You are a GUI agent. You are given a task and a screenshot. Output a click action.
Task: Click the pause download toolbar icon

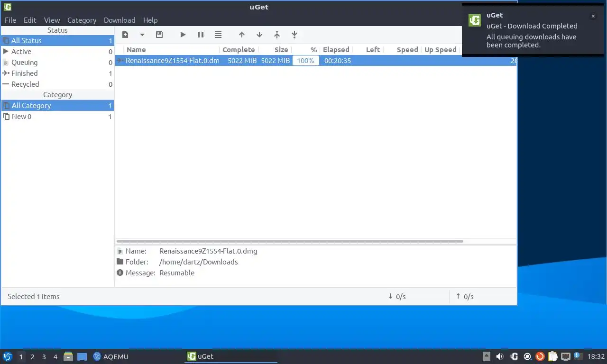click(201, 35)
